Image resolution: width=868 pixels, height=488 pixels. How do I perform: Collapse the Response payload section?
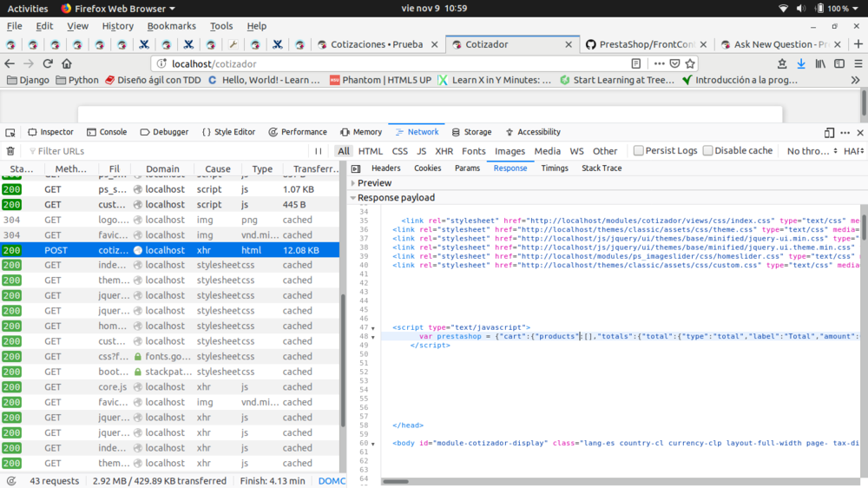(393, 198)
